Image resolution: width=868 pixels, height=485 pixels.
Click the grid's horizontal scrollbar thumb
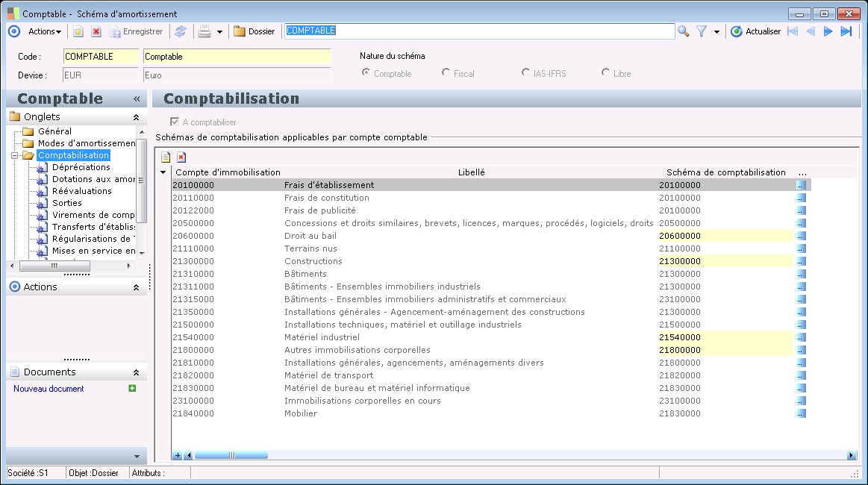[x=231, y=455]
